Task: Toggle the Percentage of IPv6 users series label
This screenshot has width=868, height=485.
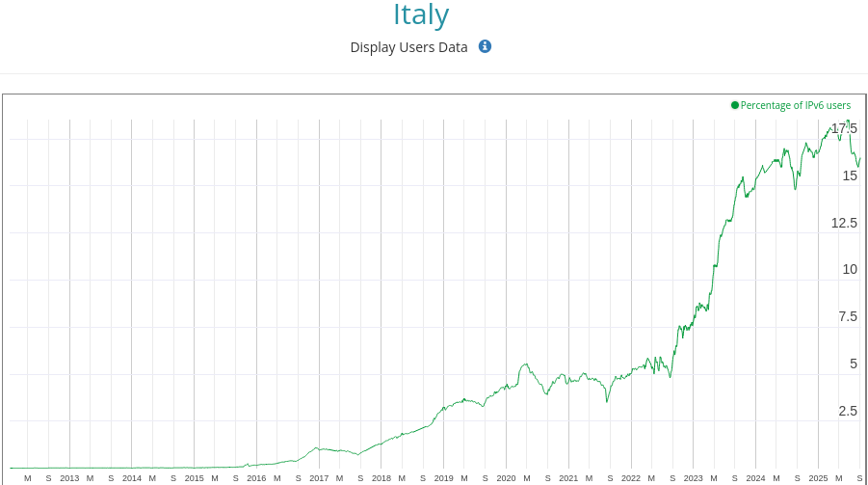Action: pos(795,105)
